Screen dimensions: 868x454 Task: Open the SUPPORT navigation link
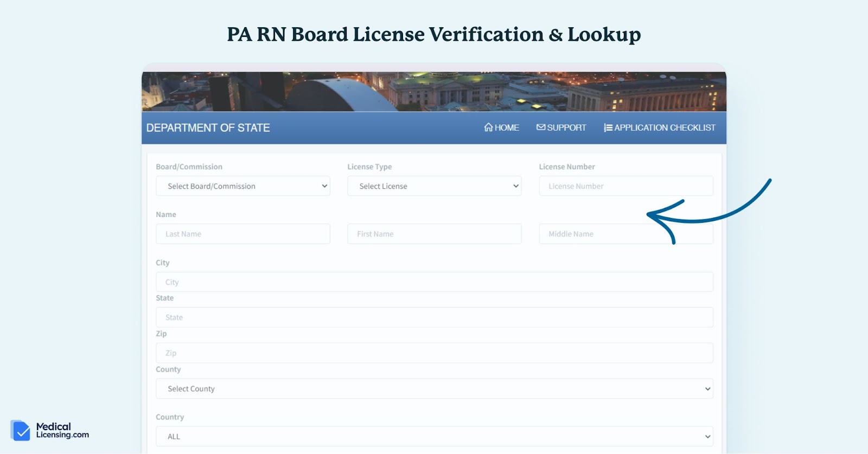561,127
